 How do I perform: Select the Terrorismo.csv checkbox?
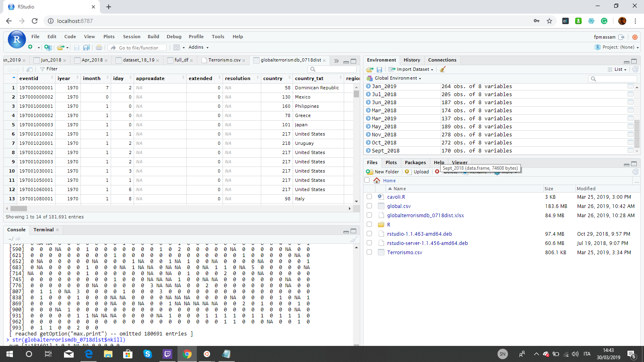tap(369, 252)
